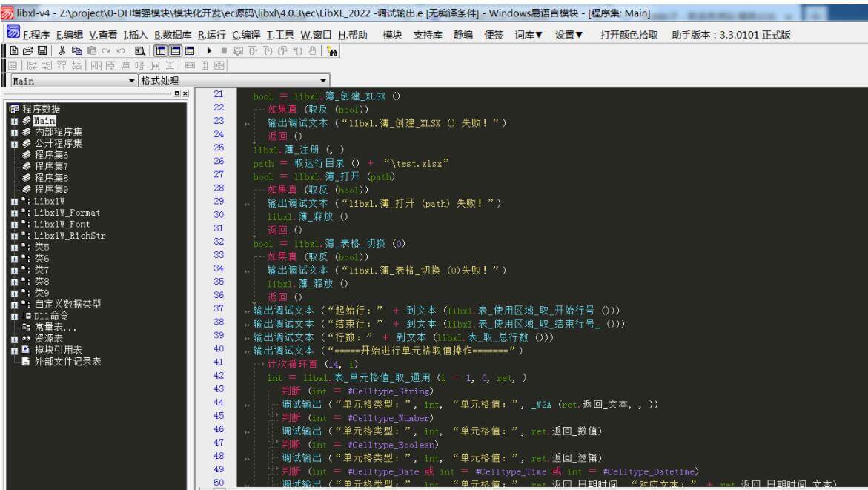
Task: Click the New file toolbar icon
Action: coord(16,50)
